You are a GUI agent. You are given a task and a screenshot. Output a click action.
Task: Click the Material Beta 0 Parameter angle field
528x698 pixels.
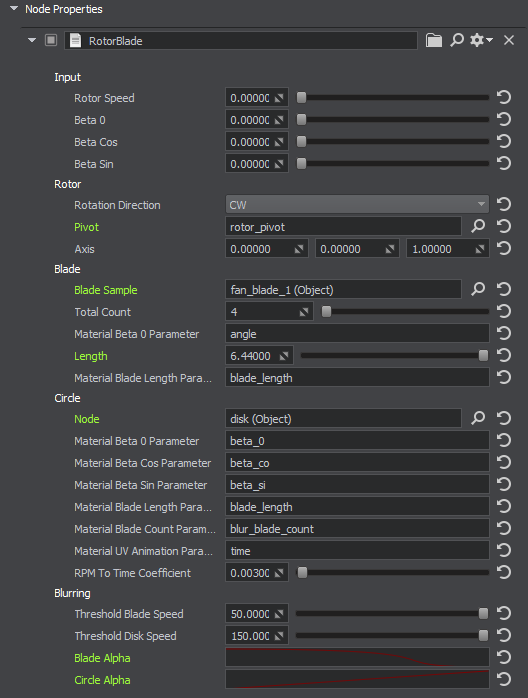click(x=357, y=334)
